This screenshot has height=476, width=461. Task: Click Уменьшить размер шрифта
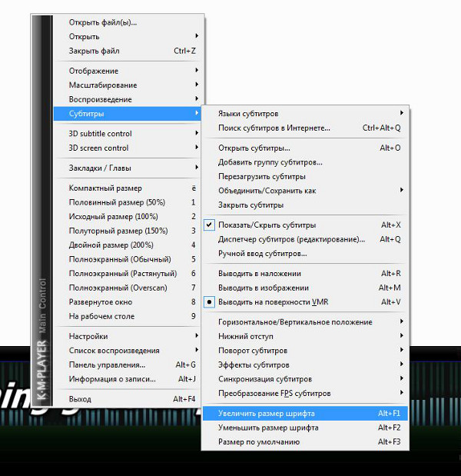[305, 428]
